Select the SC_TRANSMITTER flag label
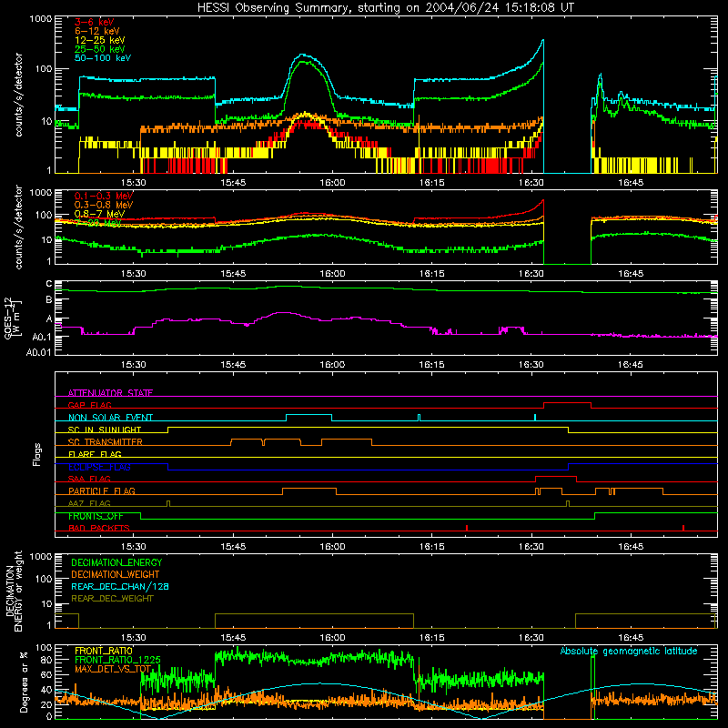Image resolution: width=728 pixels, height=728 pixels. 106,442
